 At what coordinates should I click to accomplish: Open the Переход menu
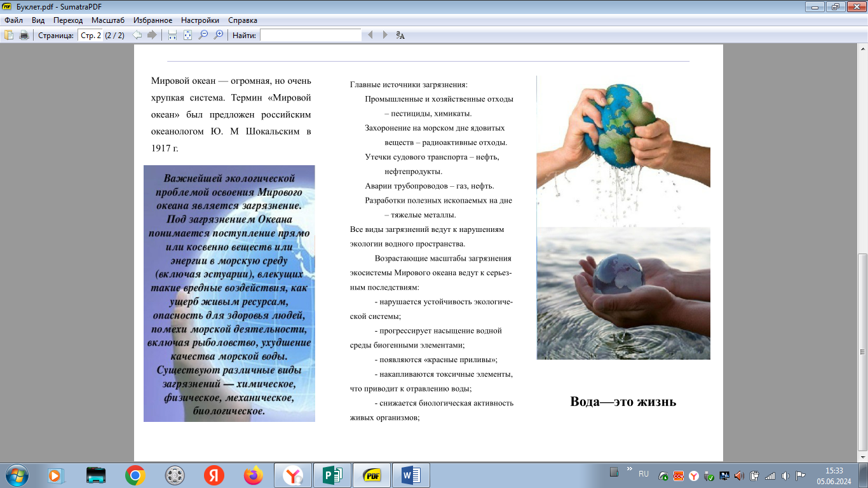68,20
